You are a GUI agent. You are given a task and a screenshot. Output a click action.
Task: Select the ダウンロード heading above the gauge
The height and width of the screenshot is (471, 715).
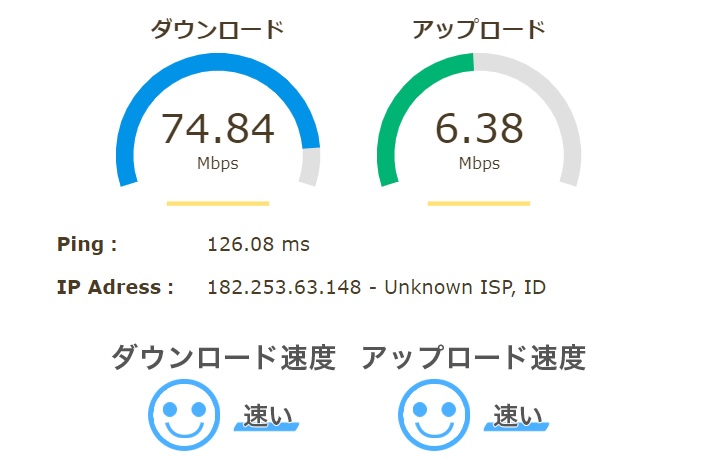[218, 30]
